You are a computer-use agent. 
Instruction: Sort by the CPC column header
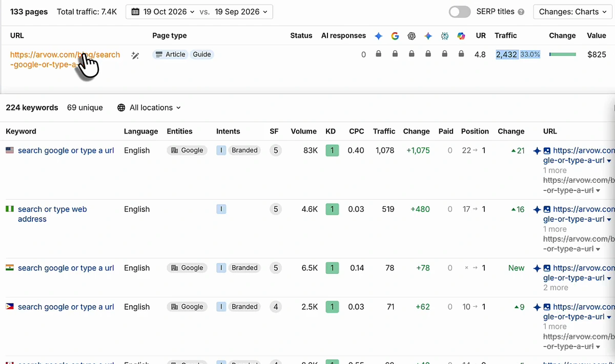pos(357,132)
